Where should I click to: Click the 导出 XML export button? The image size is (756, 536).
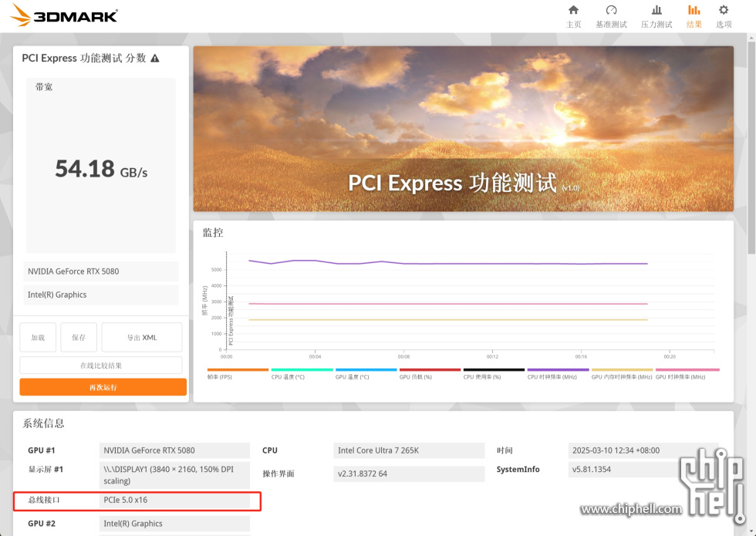click(142, 338)
